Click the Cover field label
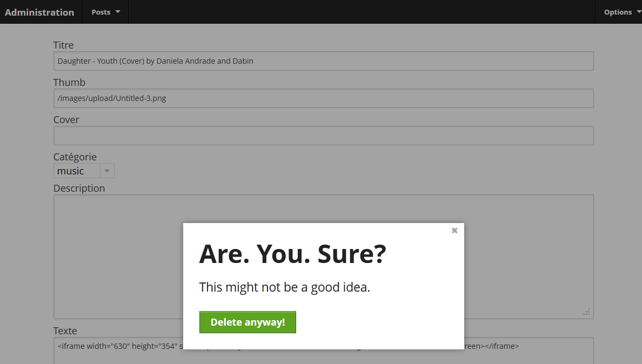This screenshot has height=364, width=642. pos(66,120)
